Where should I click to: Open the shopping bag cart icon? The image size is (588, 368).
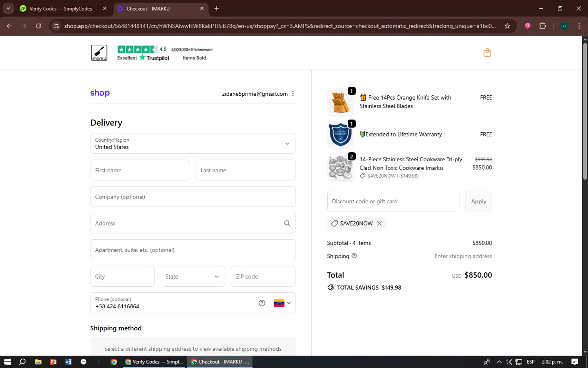487,53
